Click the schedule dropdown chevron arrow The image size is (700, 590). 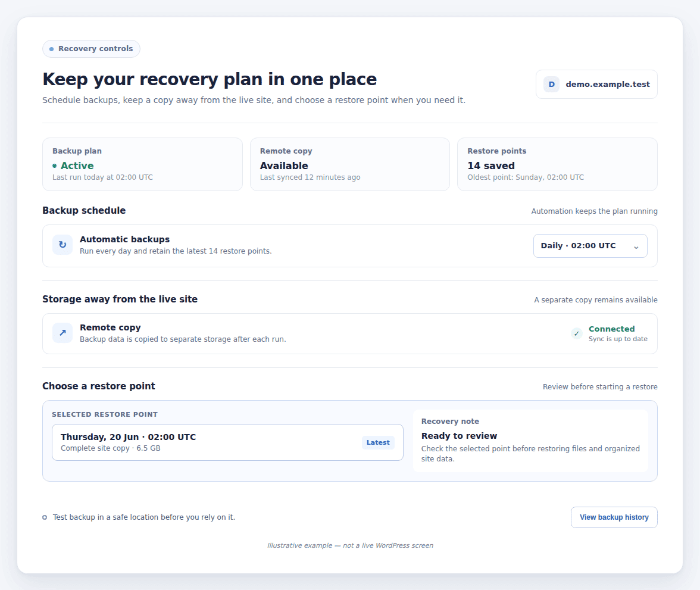[636, 247]
